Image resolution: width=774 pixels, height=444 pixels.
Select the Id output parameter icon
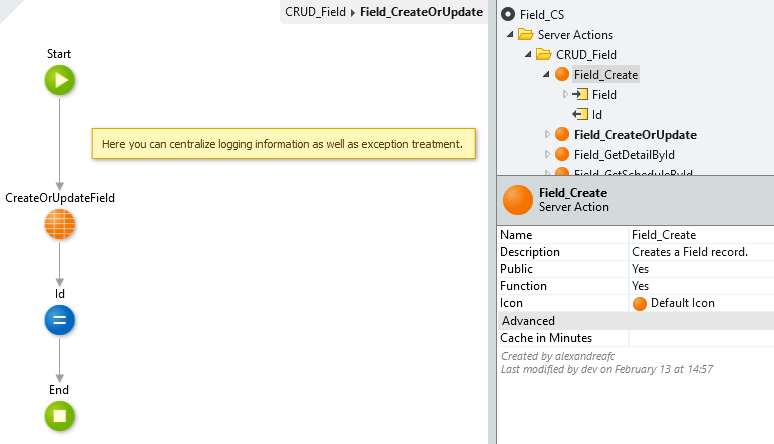point(580,114)
